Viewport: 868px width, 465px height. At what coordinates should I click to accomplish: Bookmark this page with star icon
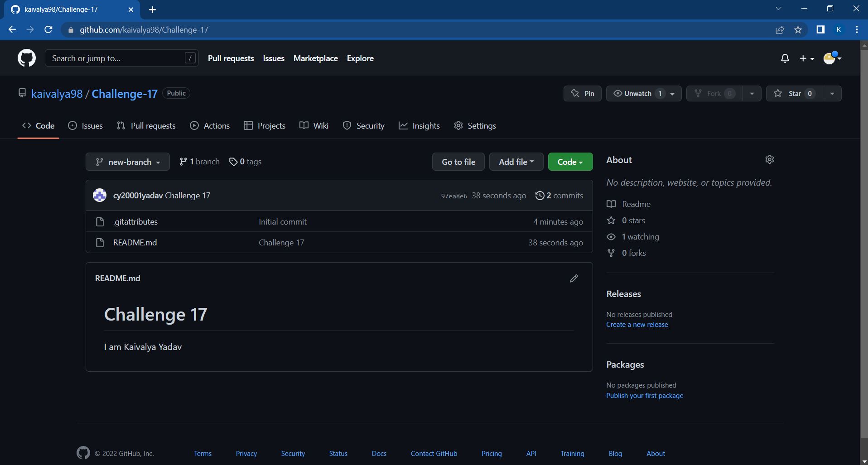coord(798,30)
